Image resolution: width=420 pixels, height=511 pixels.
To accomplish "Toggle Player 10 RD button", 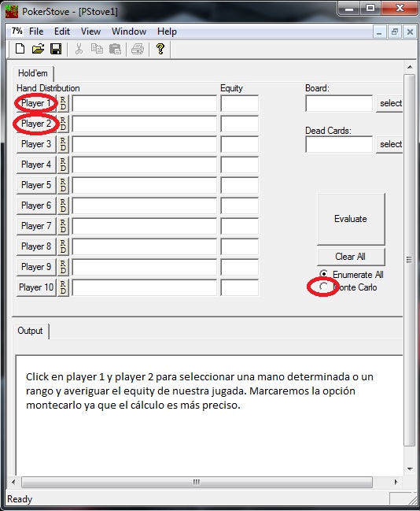I will pyautogui.click(x=63, y=287).
